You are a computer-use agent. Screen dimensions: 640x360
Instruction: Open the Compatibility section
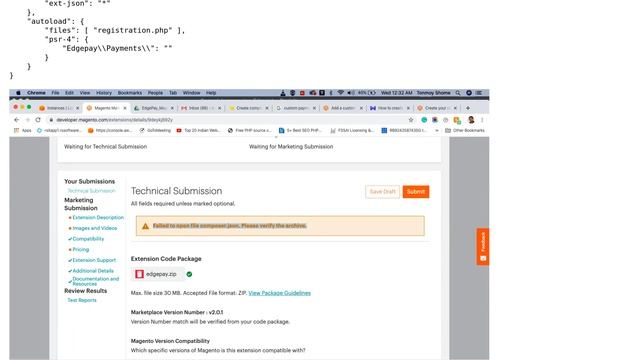tap(88, 239)
